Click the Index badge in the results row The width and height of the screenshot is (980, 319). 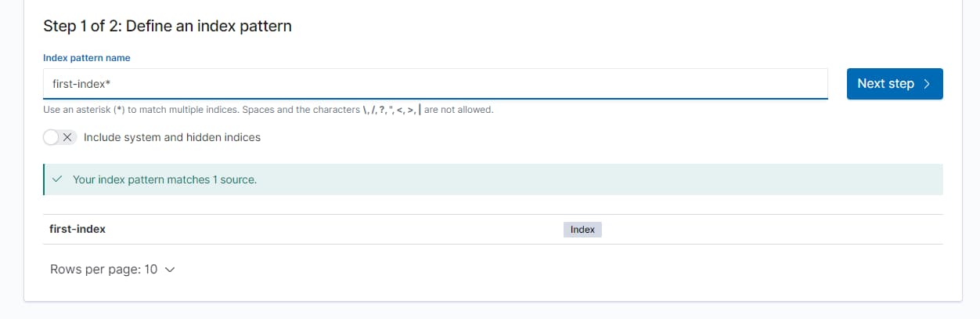tap(582, 230)
